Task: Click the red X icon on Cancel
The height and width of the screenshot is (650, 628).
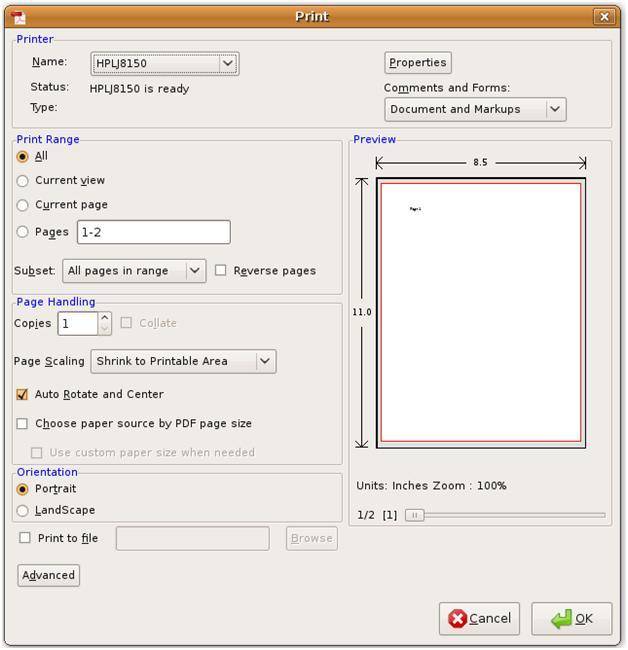Action: coord(458,619)
